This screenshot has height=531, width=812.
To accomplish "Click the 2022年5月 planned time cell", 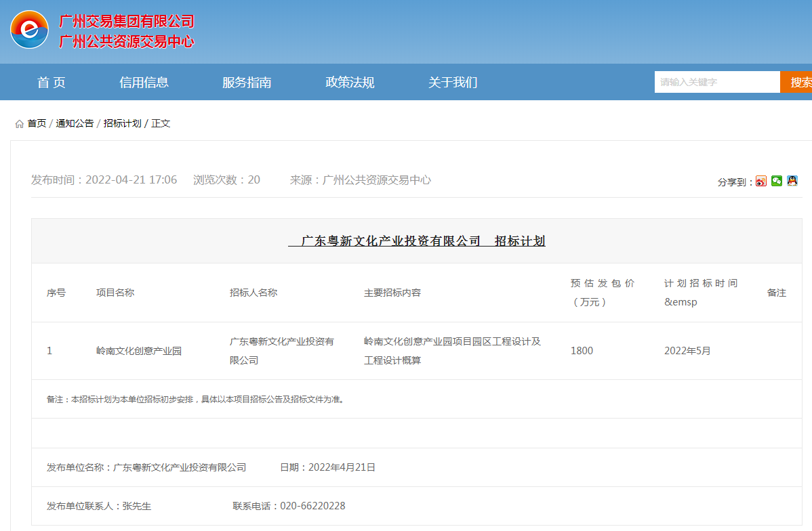I will (687, 351).
